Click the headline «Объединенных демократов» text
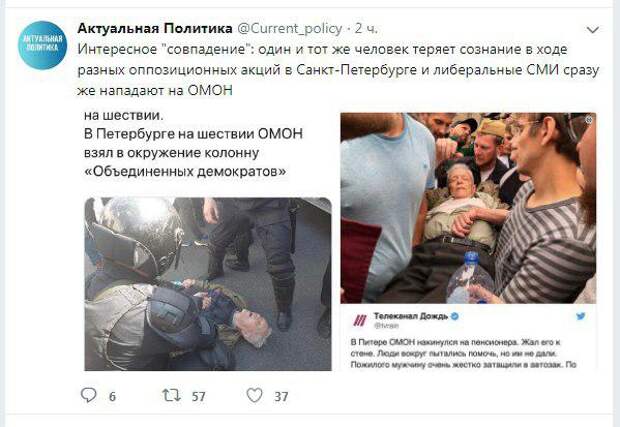The height and width of the screenshot is (427, 620). click(x=185, y=171)
